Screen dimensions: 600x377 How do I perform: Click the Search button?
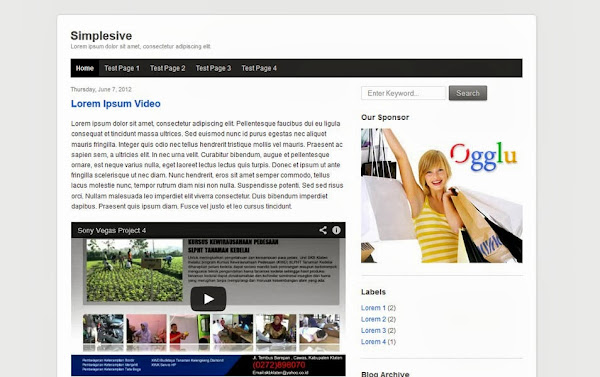click(x=468, y=93)
